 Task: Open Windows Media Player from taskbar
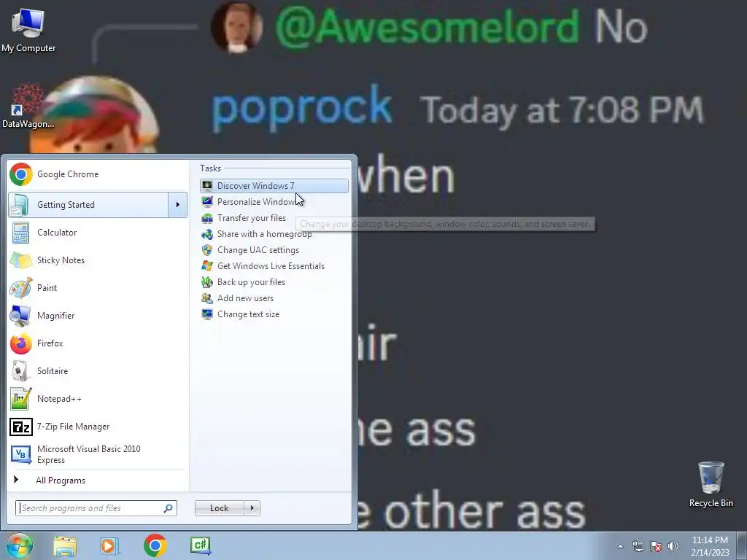[x=109, y=546]
